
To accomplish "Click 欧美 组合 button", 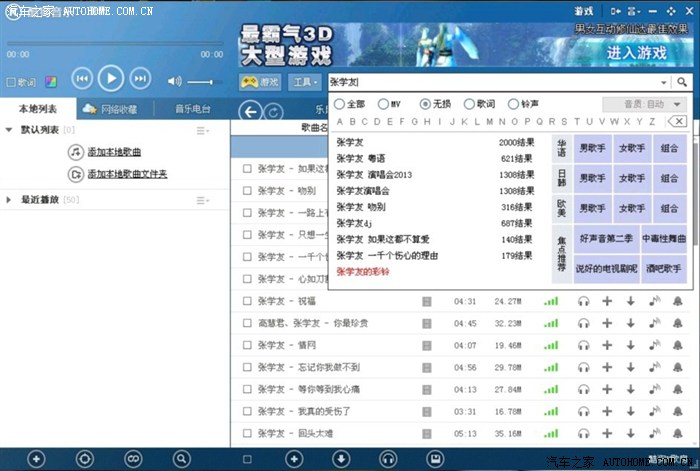I will coord(669,208).
